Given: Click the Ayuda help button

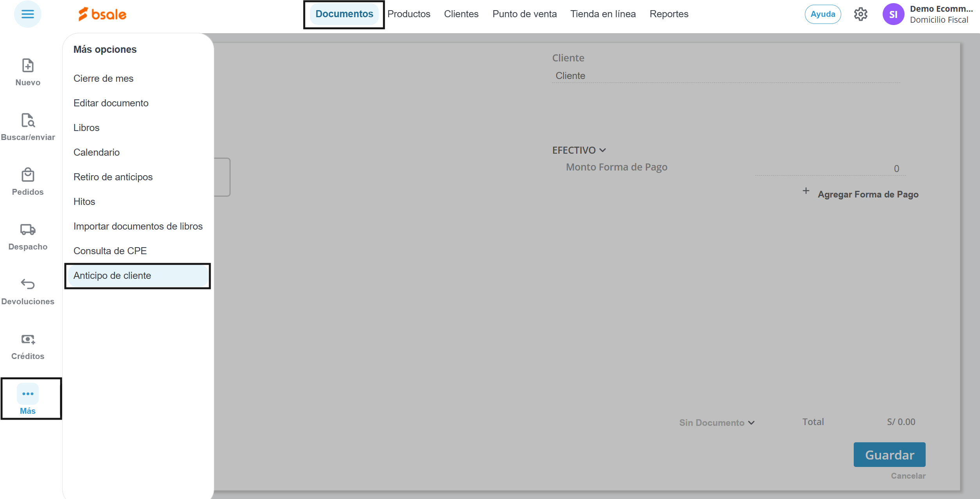Looking at the screenshot, I should coord(822,14).
